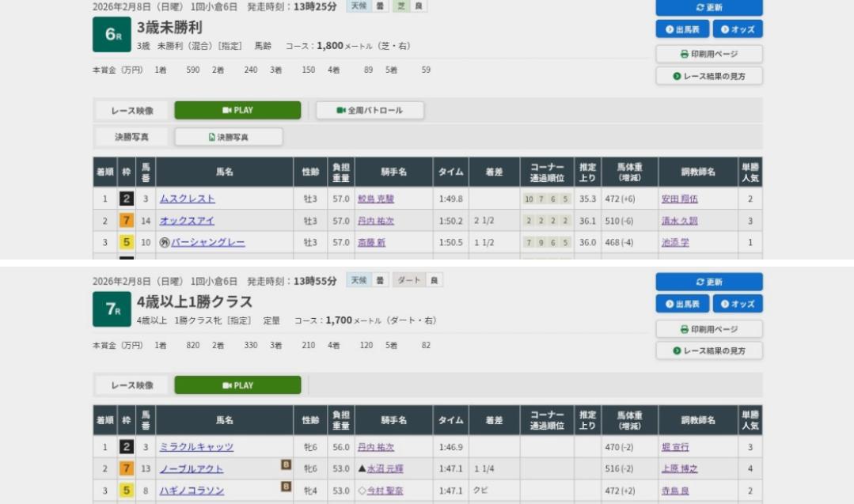Open trainer 安田 翔伍 page

pos(678,199)
